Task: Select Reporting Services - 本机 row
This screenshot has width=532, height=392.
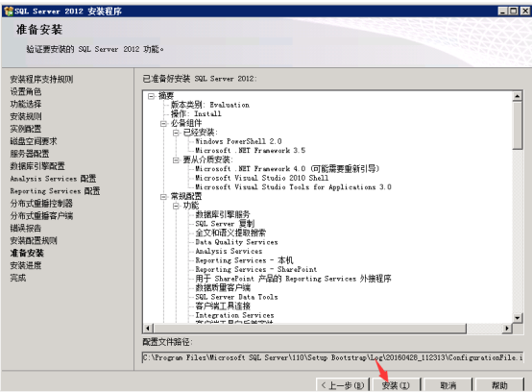Action: click(244, 260)
